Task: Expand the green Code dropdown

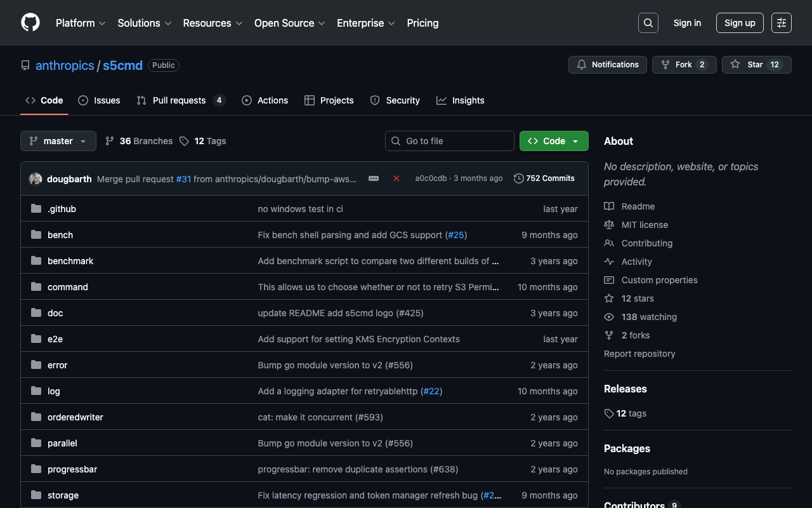Action: tap(554, 141)
